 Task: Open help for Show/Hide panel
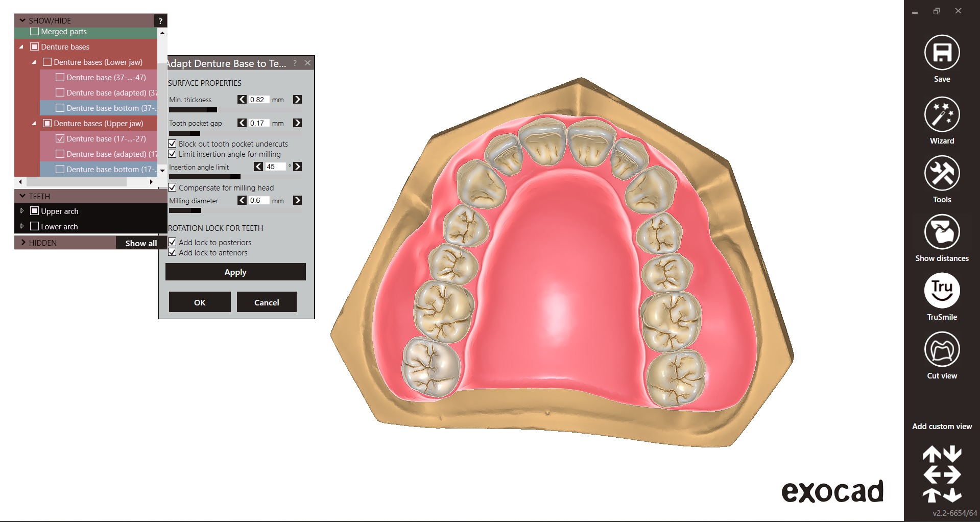160,21
